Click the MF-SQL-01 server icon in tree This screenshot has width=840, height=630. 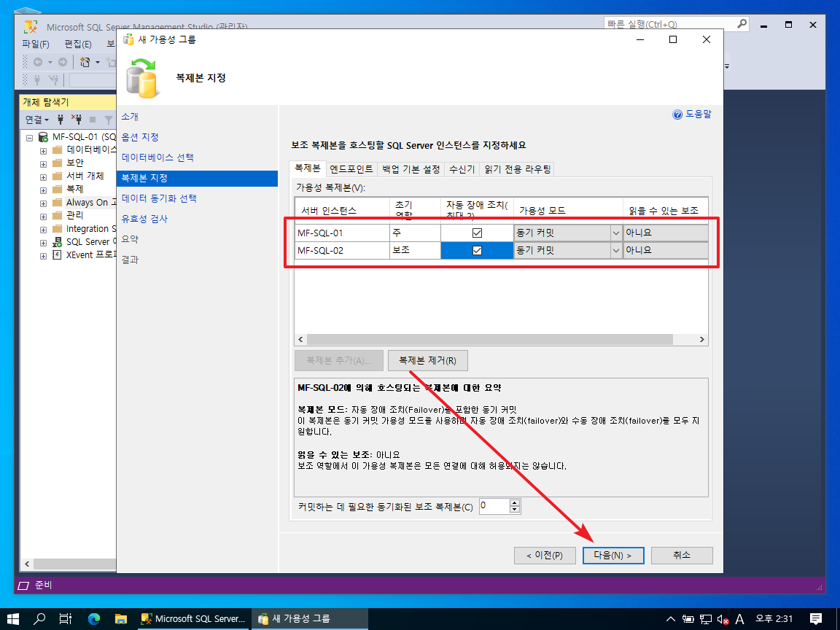[x=43, y=137]
